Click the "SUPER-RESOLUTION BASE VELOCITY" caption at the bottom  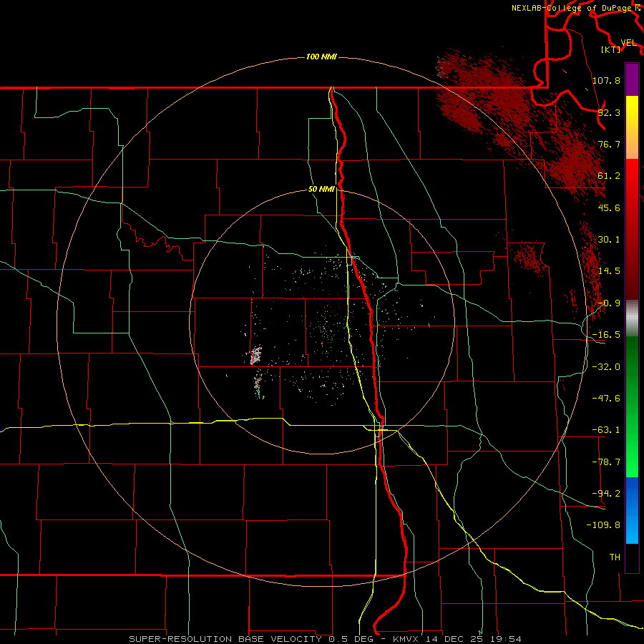(x=225, y=639)
